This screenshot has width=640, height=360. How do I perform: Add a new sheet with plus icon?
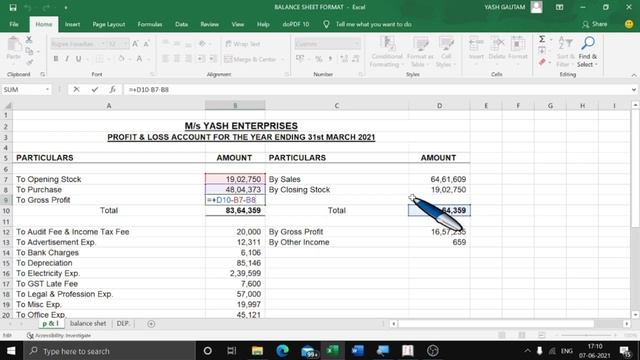(x=151, y=324)
